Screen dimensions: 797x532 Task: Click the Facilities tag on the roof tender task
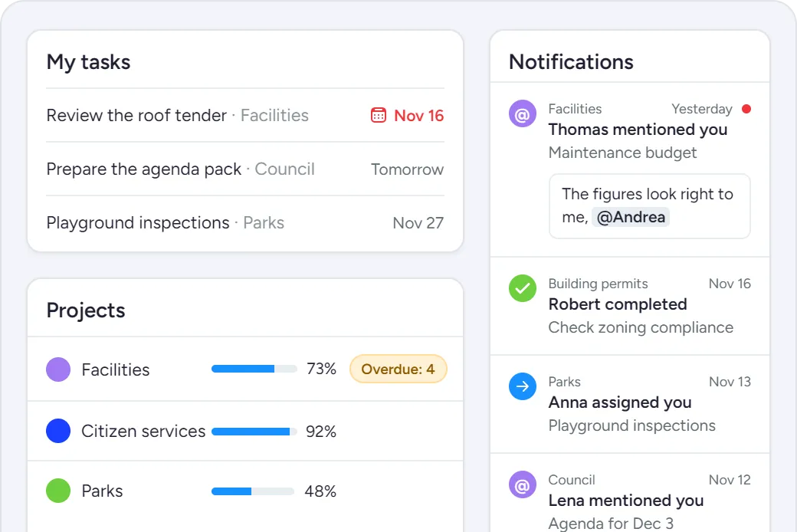click(274, 116)
